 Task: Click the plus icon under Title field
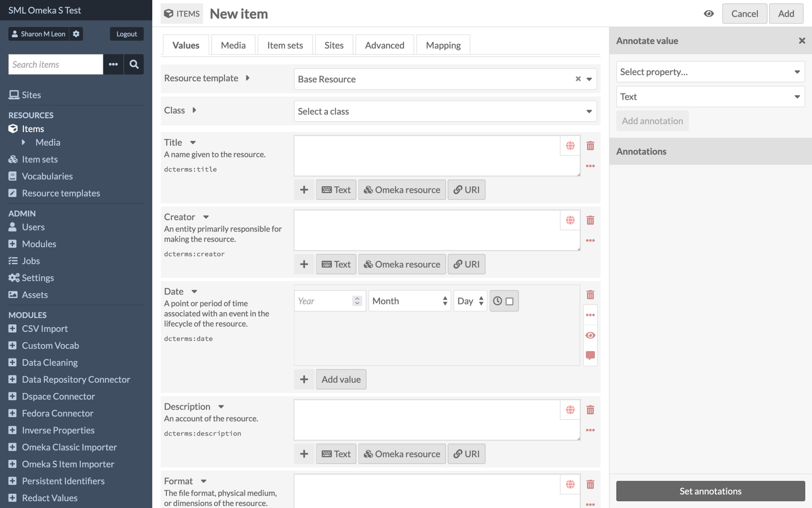coord(304,190)
